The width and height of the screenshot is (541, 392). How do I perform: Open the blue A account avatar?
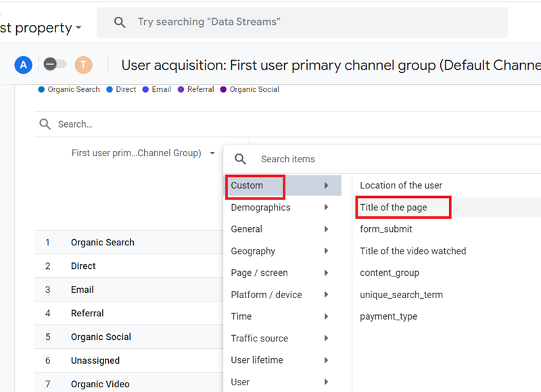click(x=23, y=65)
